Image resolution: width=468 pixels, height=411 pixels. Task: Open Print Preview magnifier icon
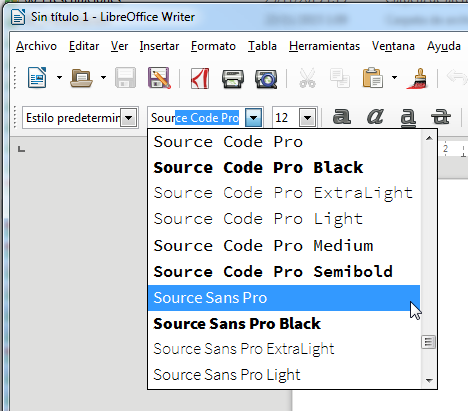point(266,79)
